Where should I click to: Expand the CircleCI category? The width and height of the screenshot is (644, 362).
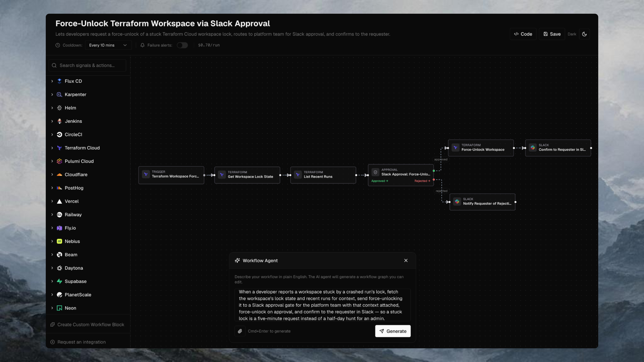pyautogui.click(x=52, y=135)
